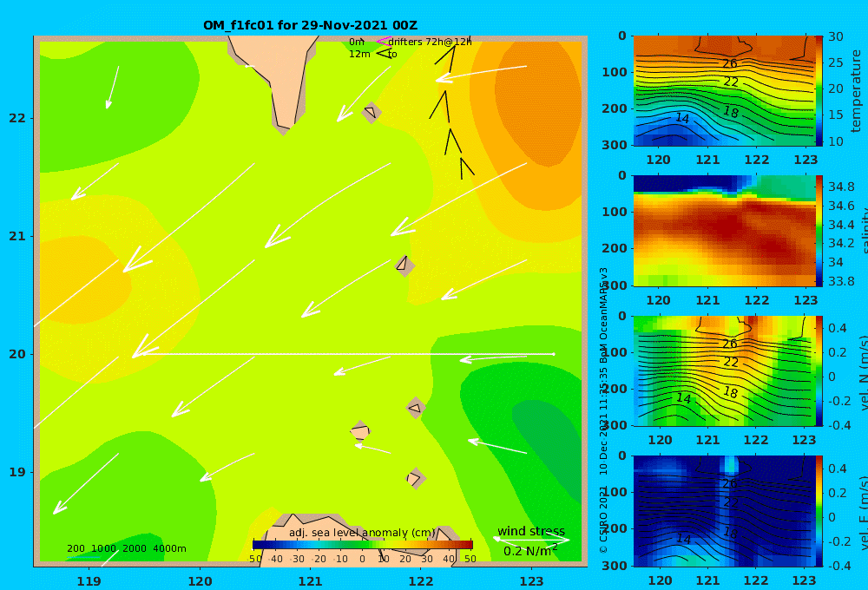The height and width of the screenshot is (590, 868).
Task: Click depth tick 300 on temperature panel
Action: (x=615, y=144)
